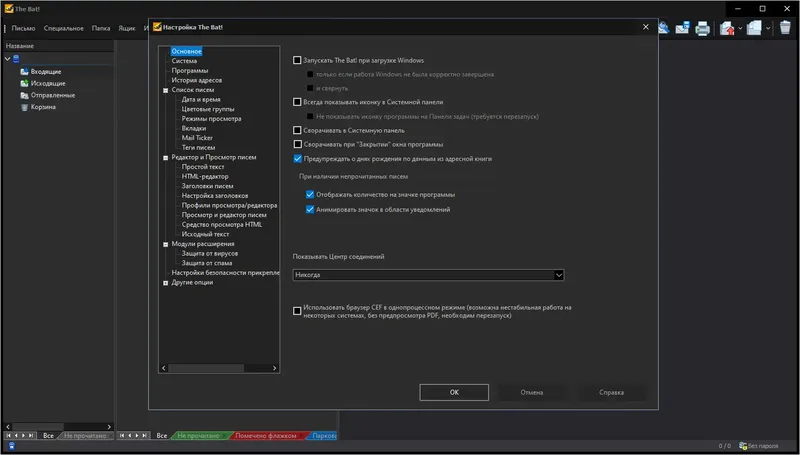Click the Корзина trash folder icon
This screenshot has width=800, height=455.
(x=24, y=107)
